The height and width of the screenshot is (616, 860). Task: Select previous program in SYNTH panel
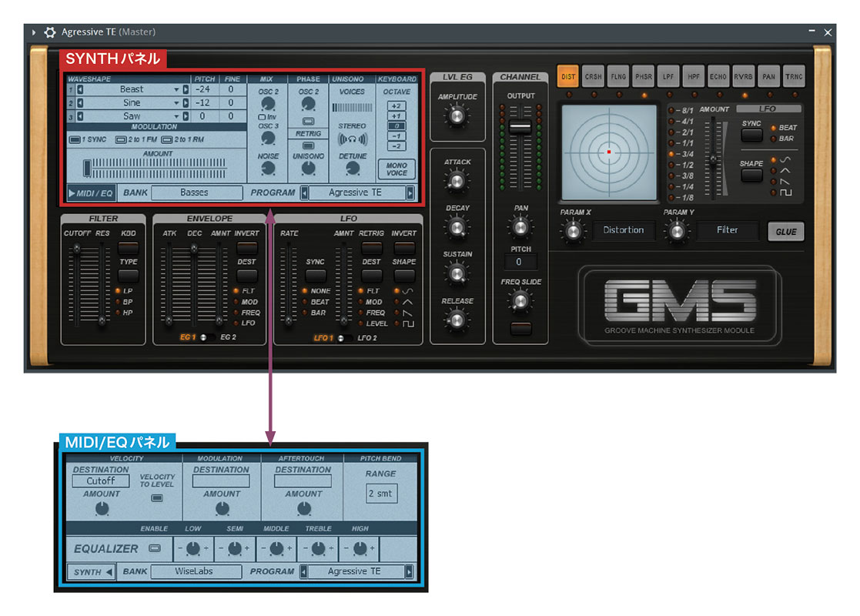pyautogui.click(x=305, y=192)
